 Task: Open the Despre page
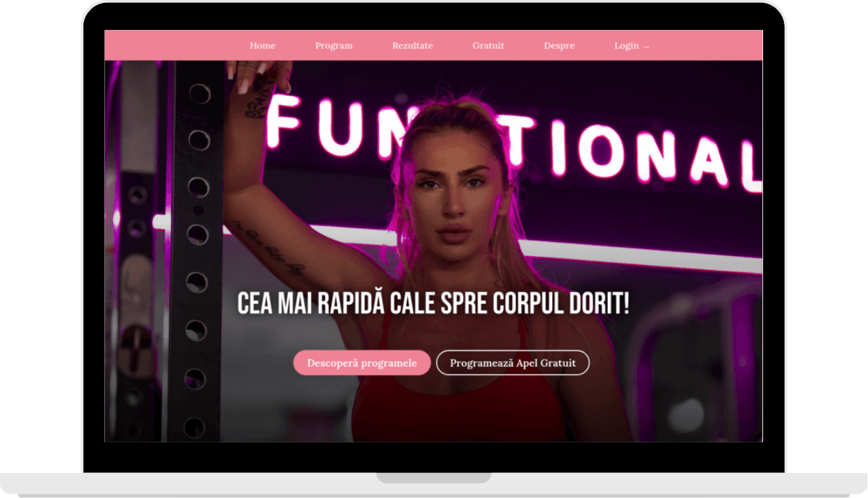pos(558,46)
